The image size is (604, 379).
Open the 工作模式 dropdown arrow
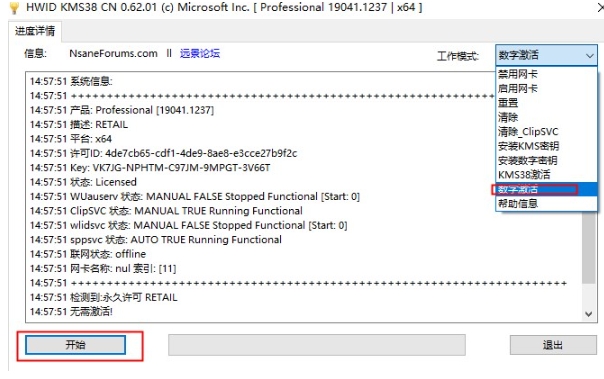589,56
